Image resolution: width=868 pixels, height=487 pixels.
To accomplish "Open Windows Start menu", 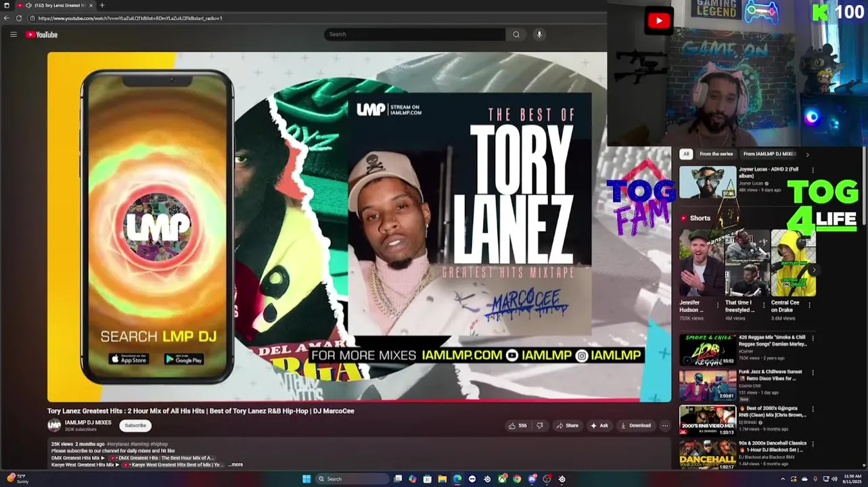I will point(306,479).
